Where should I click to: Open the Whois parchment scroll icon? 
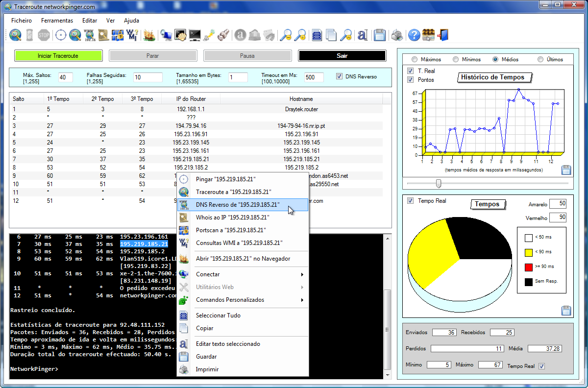coord(103,35)
